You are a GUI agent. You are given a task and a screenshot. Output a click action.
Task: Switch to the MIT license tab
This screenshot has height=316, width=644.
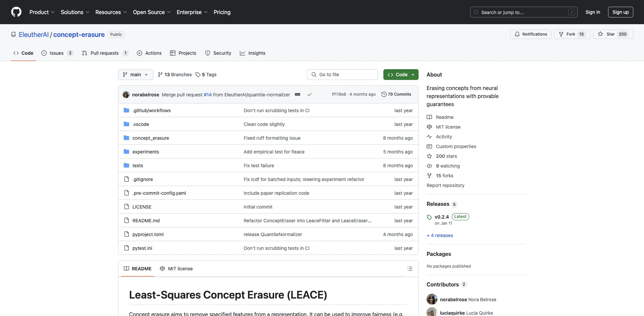[176, 269]
